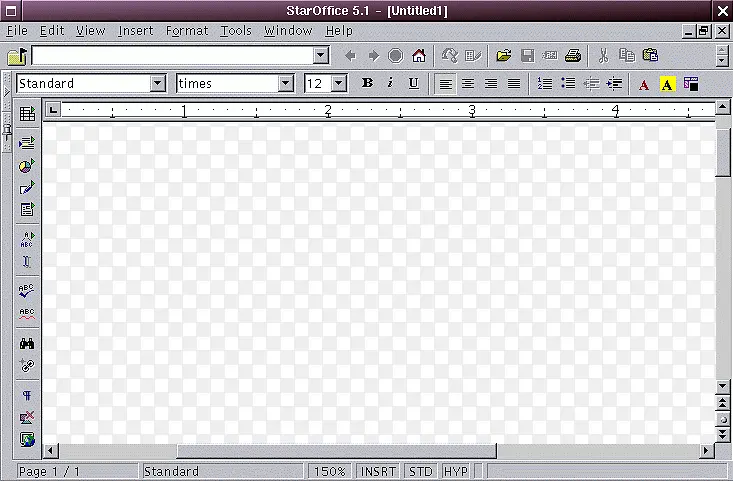Image resolution: width=733 pixels, height=481 pixels.
Task: Toggle Underline formatting
Action: (413, 83)
